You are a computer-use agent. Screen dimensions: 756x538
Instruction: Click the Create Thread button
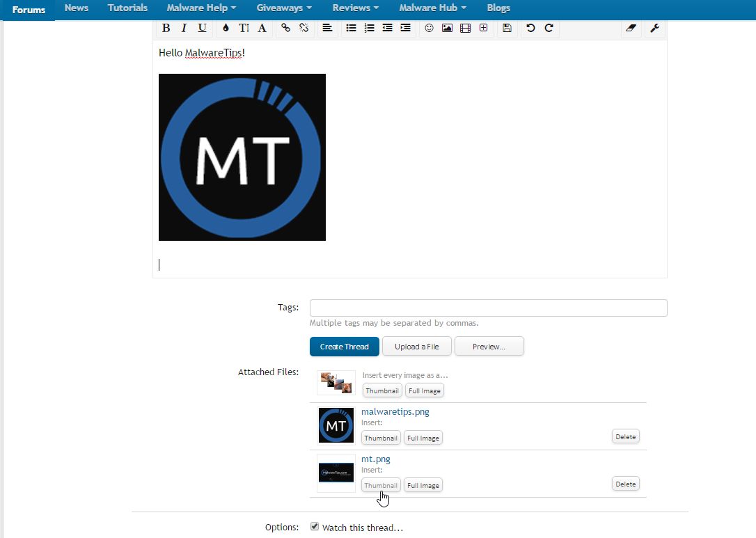tap(345, 346)
